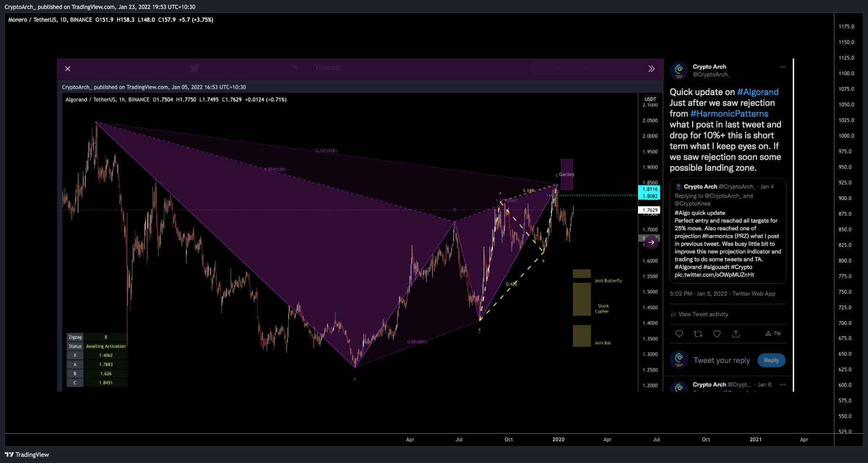Click the USDT label on the inner price axis

click(x=650, y=99)
